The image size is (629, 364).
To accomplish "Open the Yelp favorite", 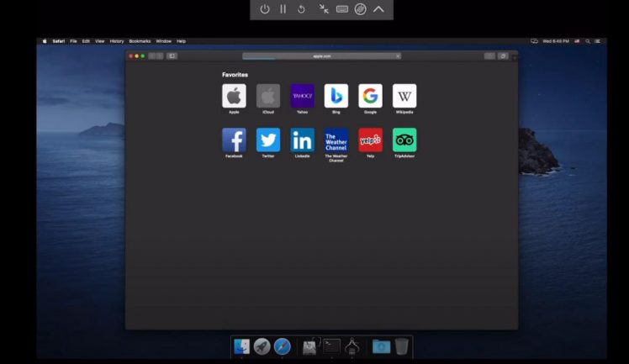I will [370, 140].
